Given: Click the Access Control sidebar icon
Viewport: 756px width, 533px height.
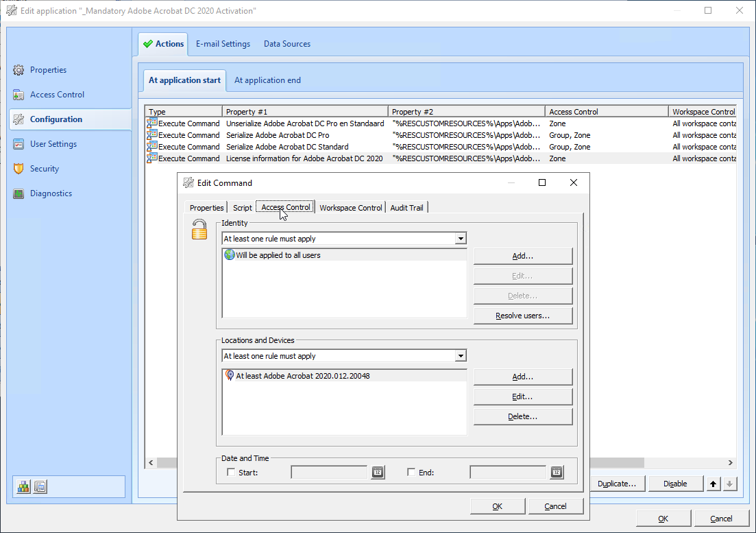Looking at the screenshot, I should click(x=19, y=95).
